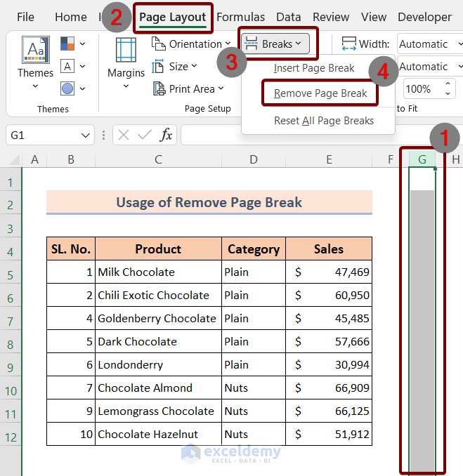Select the Sales header cell
The image size is (463, 476).
point(329,249)
